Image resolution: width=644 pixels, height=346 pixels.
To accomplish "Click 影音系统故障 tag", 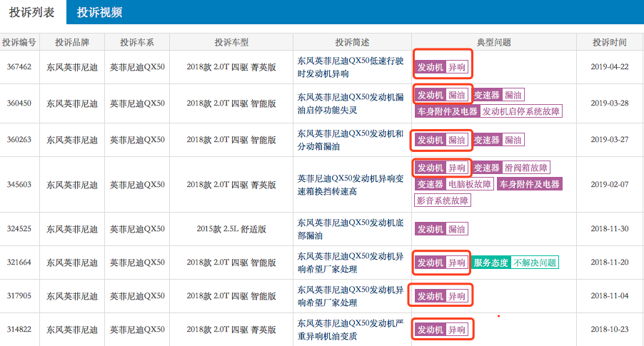I will pyautogui.click(x=443, y=200).
